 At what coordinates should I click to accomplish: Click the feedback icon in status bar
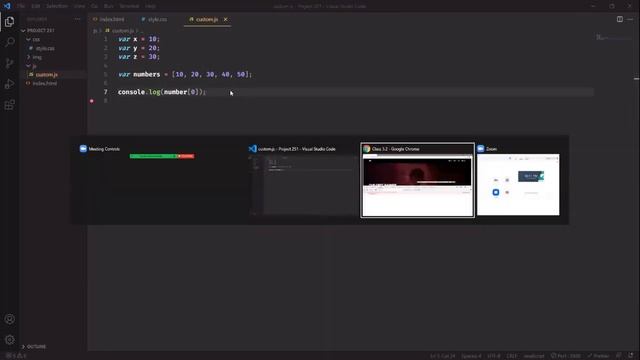(x=619, y=356)
